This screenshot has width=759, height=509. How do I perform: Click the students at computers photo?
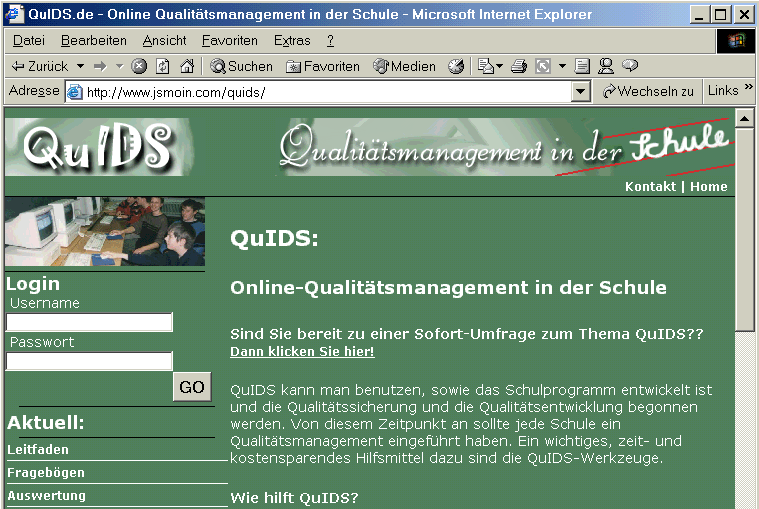click(x=105, y=231)
